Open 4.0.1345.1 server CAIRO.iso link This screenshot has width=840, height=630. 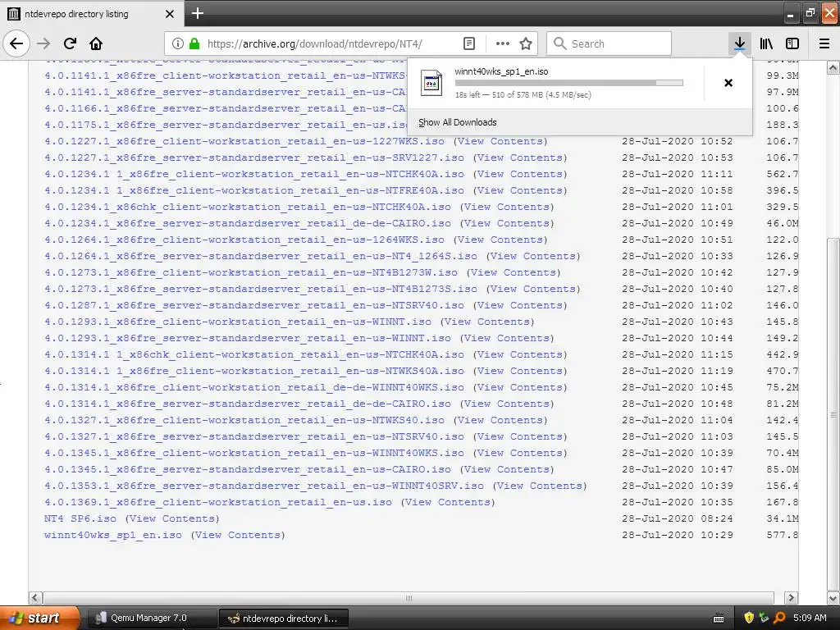pyautogui.click(x=248, y=470)
